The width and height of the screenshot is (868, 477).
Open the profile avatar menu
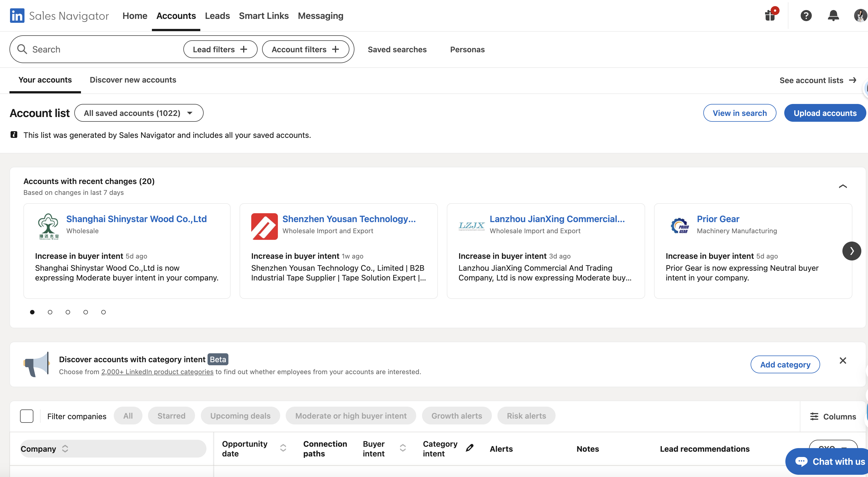tap(860, 16)
